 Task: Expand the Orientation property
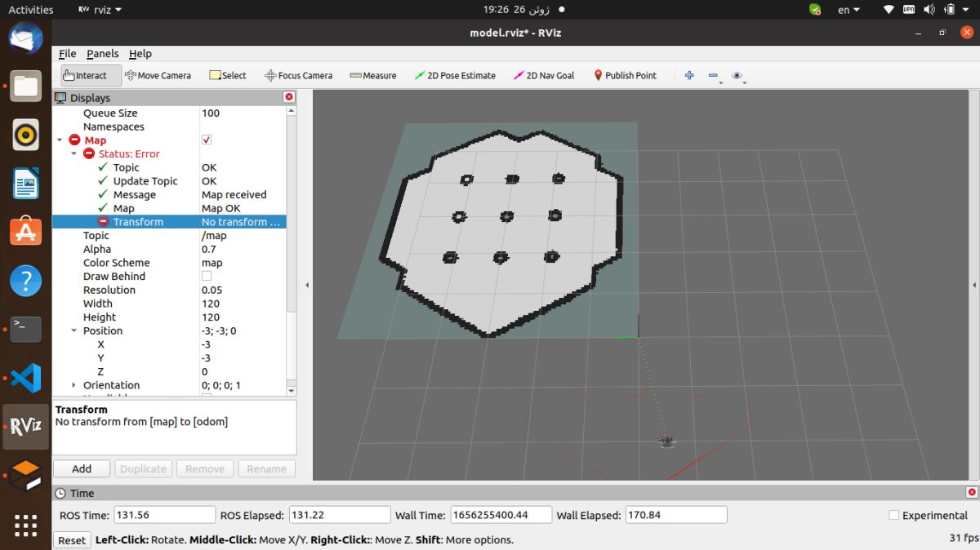(x=74, y=385)
